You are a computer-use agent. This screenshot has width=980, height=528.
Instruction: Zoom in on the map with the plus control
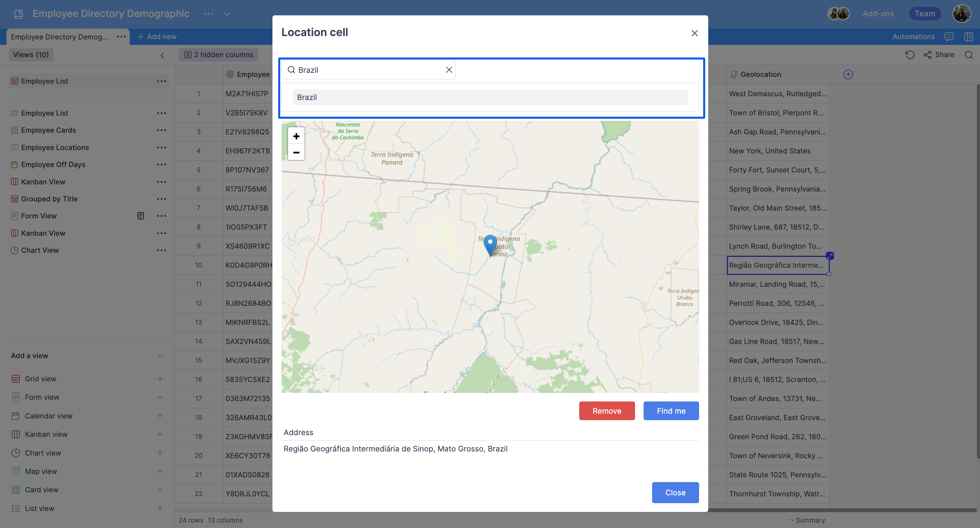(x=296, y=136)
